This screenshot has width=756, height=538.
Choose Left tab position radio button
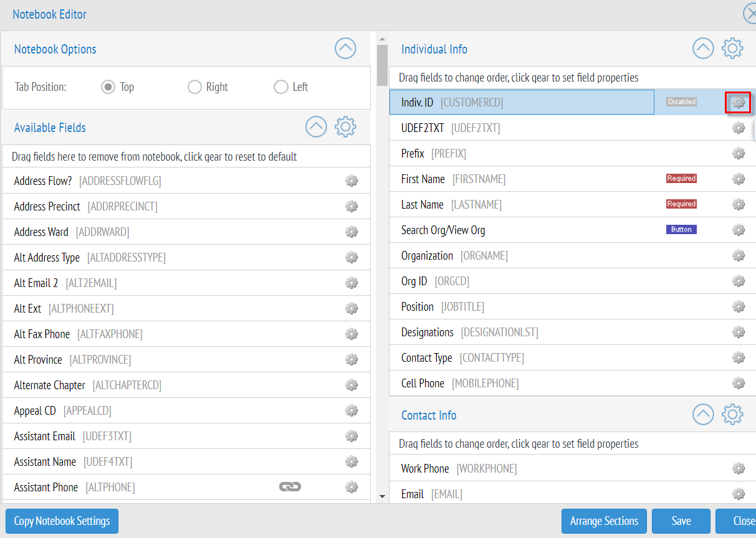(x=281, y=87)
